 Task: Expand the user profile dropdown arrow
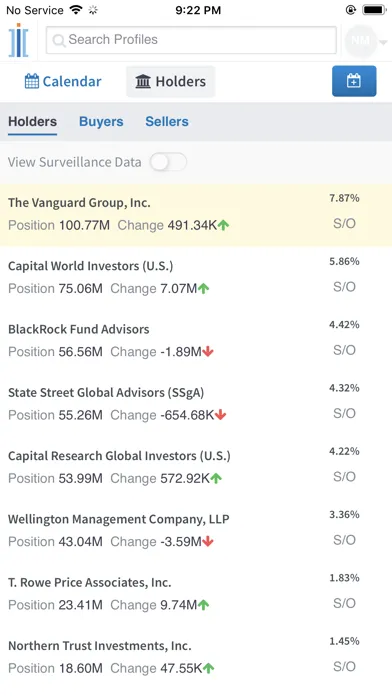tap(383, 42)
